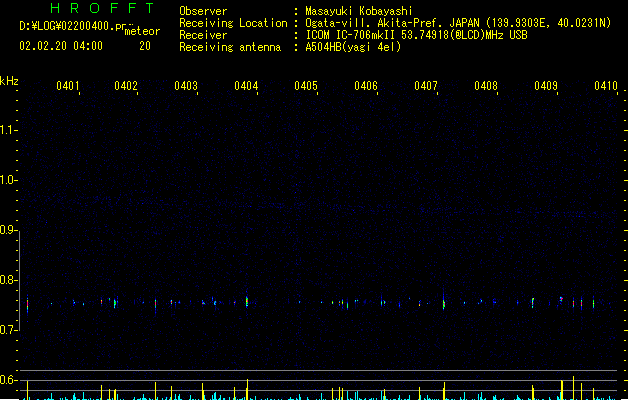
Task: Click time marker 0404
Action: tap(246, 86)
